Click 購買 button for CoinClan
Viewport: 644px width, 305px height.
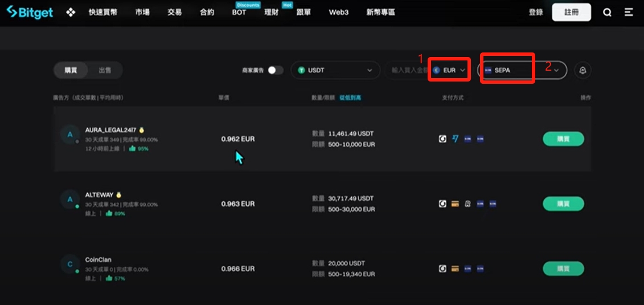(563, 269)
